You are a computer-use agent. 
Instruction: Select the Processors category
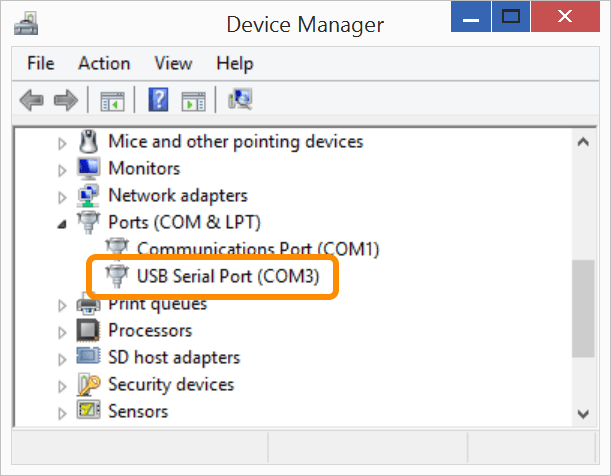click(149, 330)
